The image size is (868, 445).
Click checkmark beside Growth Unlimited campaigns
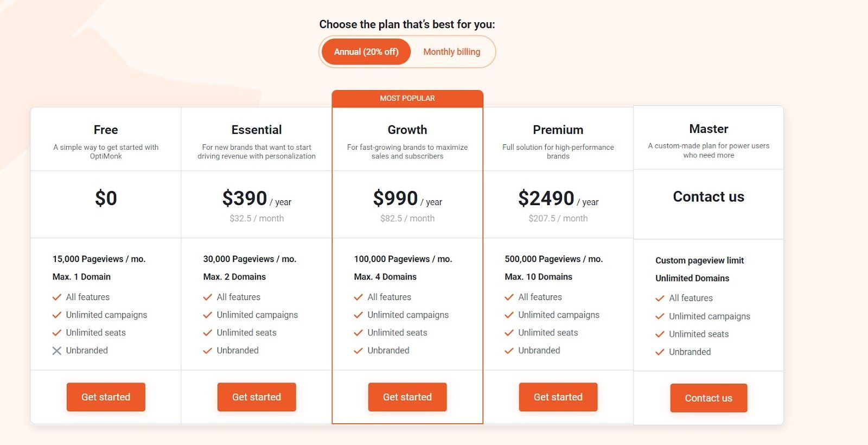coord(358,315)
